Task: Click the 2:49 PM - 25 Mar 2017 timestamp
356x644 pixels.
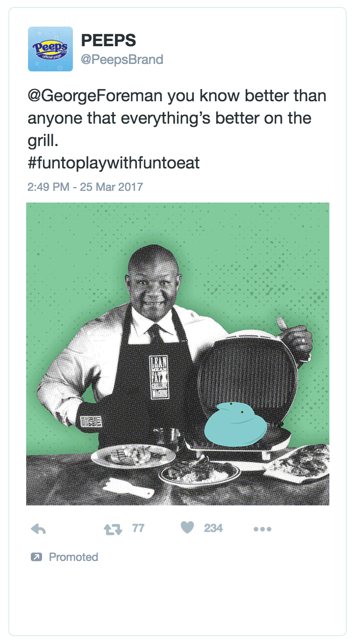Action: [x=85, y=187]
